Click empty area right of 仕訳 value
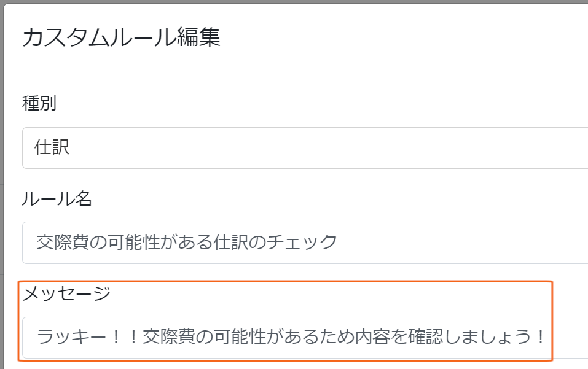The height and width of the screenshot is (369, 588). pyautogui.click(x=326, y=148)
